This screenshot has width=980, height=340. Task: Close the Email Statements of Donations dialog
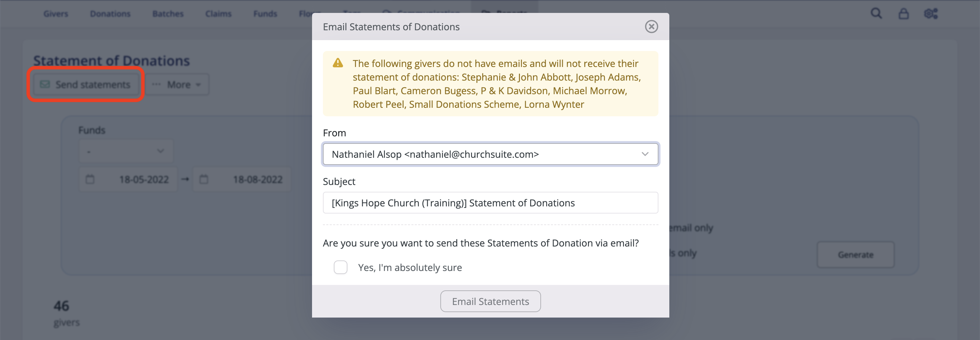coord(651,27)
